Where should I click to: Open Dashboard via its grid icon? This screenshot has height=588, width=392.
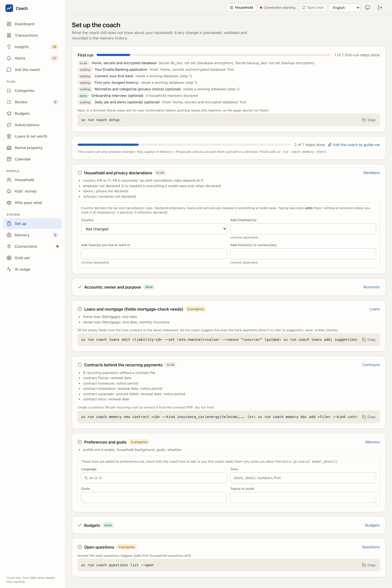(x=9, y=24)
